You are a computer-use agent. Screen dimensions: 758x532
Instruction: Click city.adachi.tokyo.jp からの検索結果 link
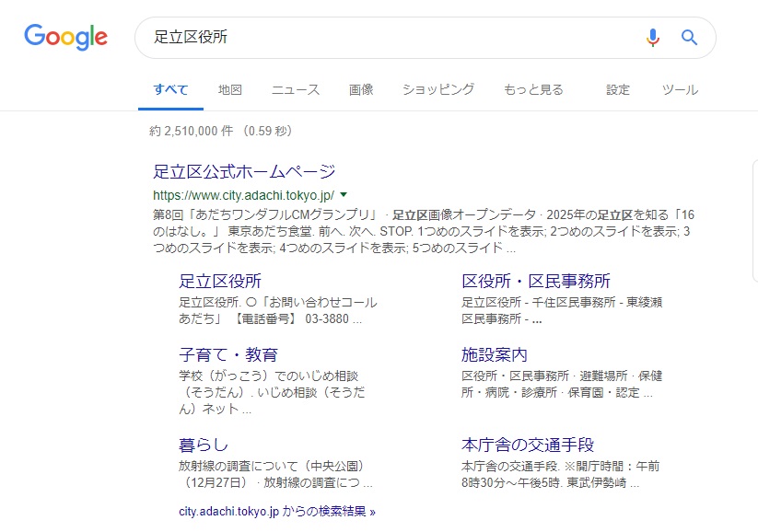click(x=277, y=511)
